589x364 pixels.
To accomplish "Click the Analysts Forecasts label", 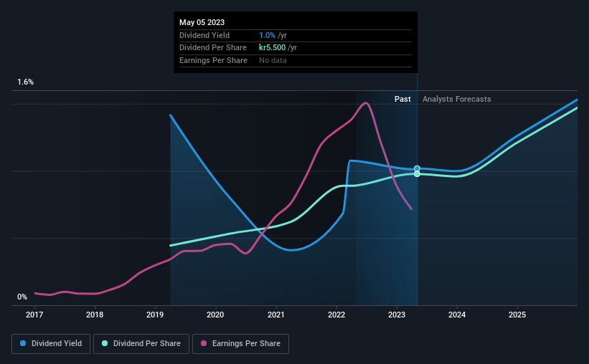I will tap(456, 99).
